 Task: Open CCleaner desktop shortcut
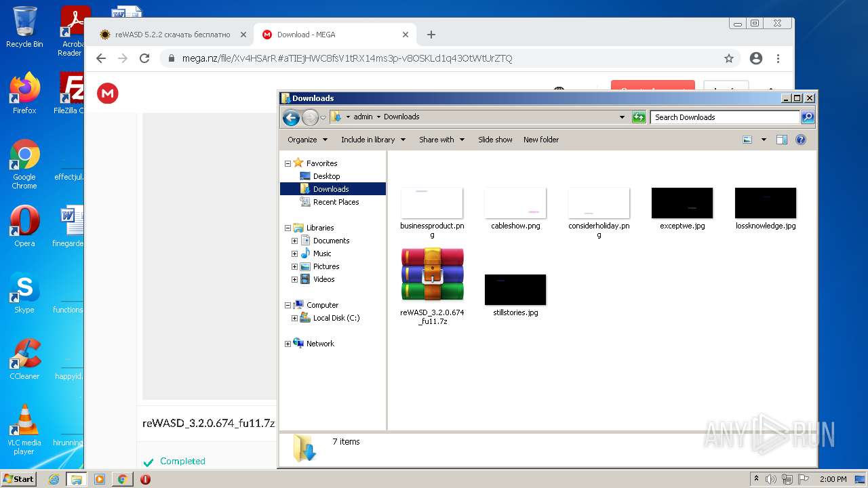[x=24, y=359]
